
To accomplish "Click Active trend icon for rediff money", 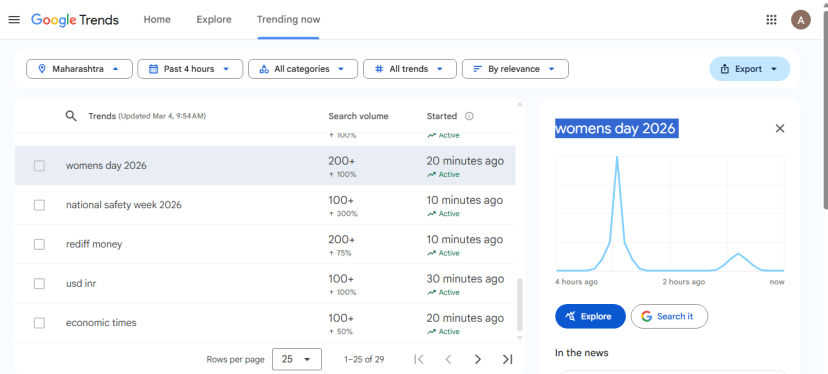I will tap(431, 253).
